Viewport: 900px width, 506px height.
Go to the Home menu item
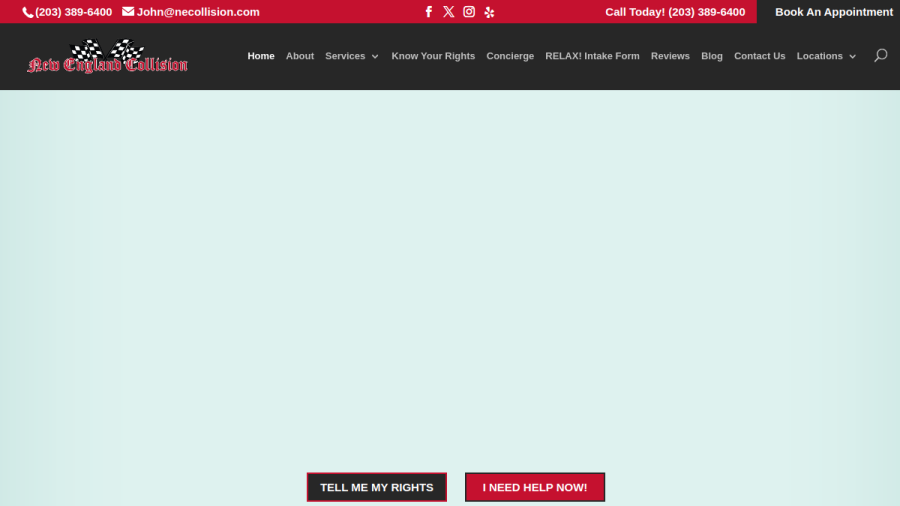(261, 56)
